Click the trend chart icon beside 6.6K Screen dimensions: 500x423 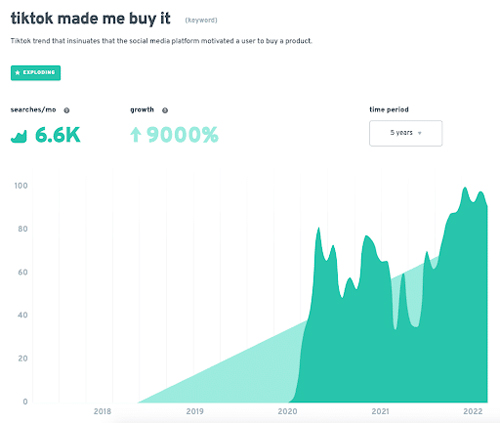19,137
